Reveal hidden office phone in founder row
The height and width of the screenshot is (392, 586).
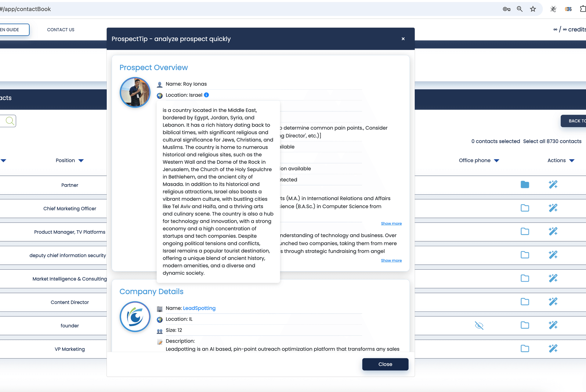pyautogui.click(x=479, y=325)
